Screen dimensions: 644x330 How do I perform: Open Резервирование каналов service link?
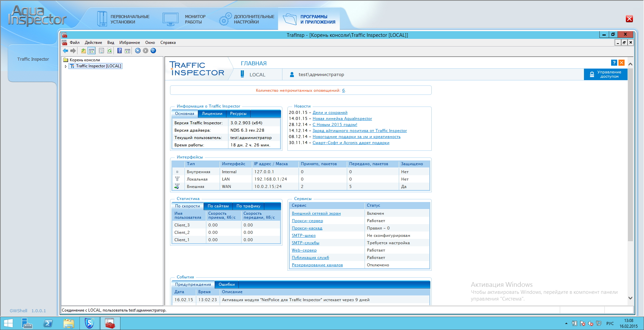pos(317,265)
